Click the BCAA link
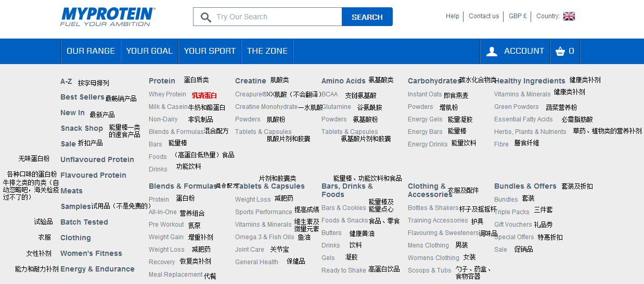 point(330,94)
